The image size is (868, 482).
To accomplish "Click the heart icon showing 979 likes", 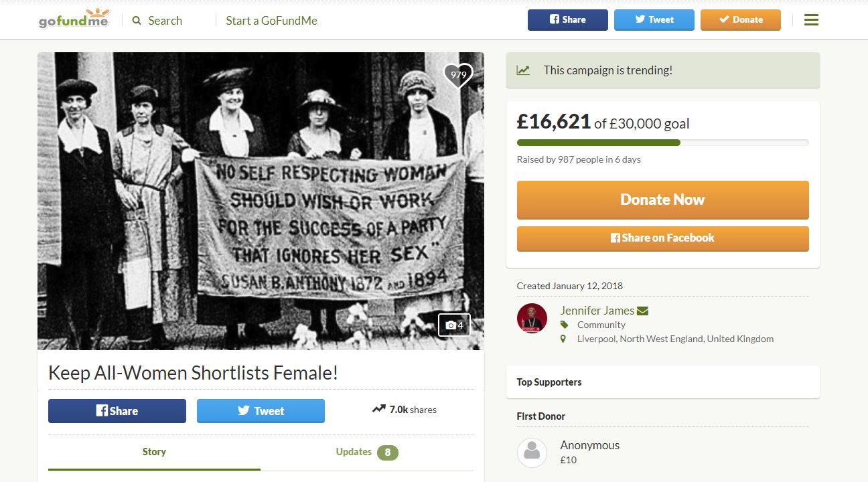I will pos(458,75).
